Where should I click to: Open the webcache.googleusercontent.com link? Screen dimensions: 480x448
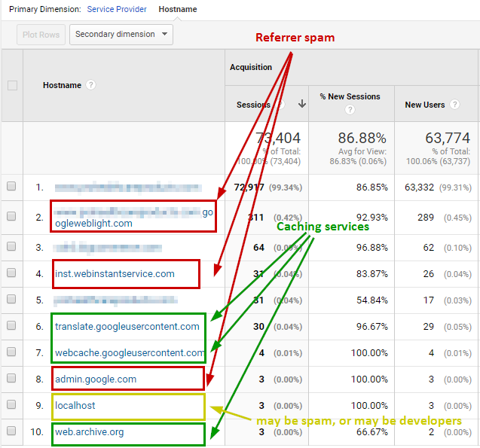[x=130, y=352]
